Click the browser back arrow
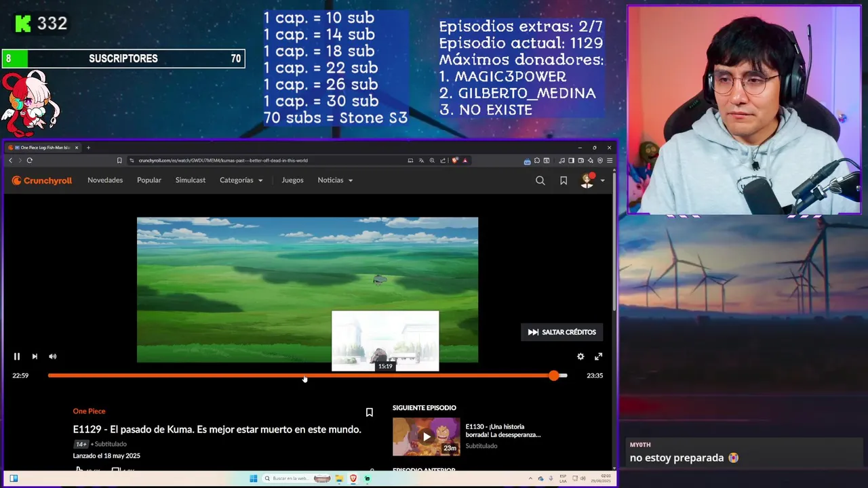The height and width of the screenshot is (488, 868). tap(10, 161)
